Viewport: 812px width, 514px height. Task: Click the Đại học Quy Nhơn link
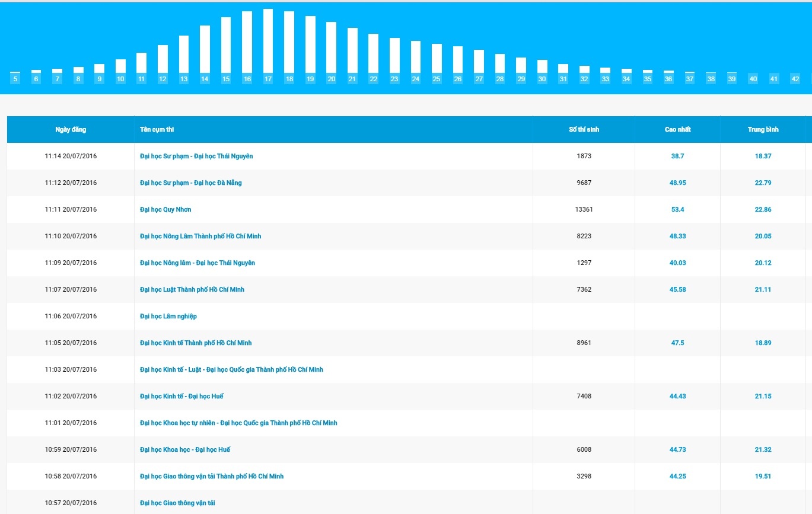[x=165, y=210]
